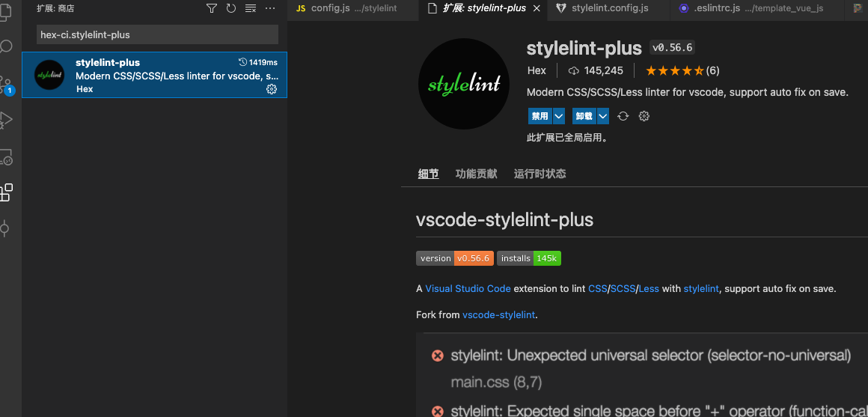Open extensions view more actions menu
Image resolution: width=868 pixels, height=417 pixels.
pyautogui.click(x=269, y=8)
